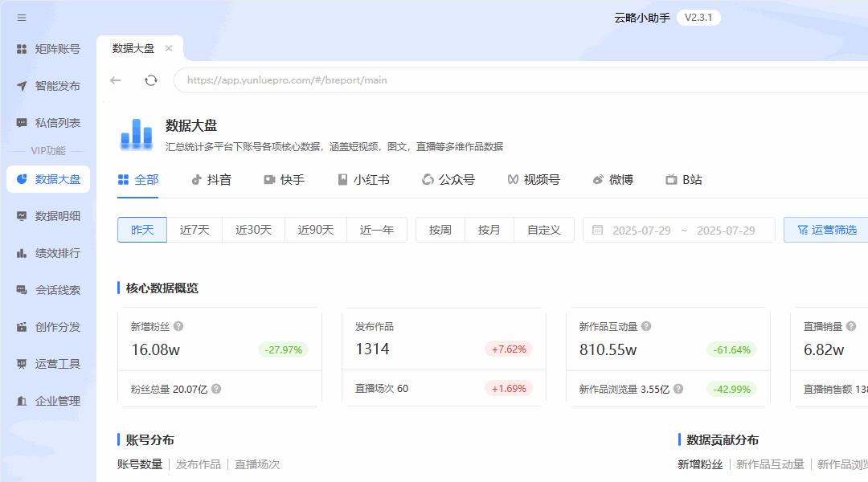
Task: Switch account distribution to 直播场次
Action: 257,464
